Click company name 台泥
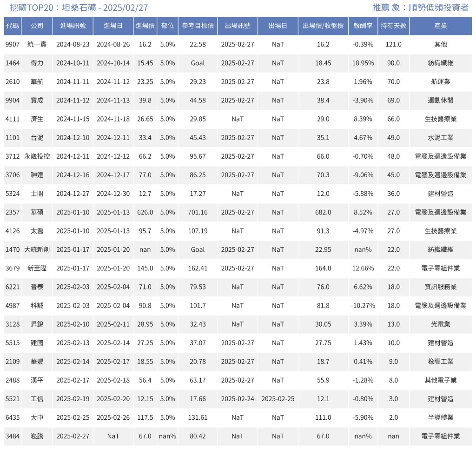This screenshot has height=450, width=476. [x=37, y=138]
